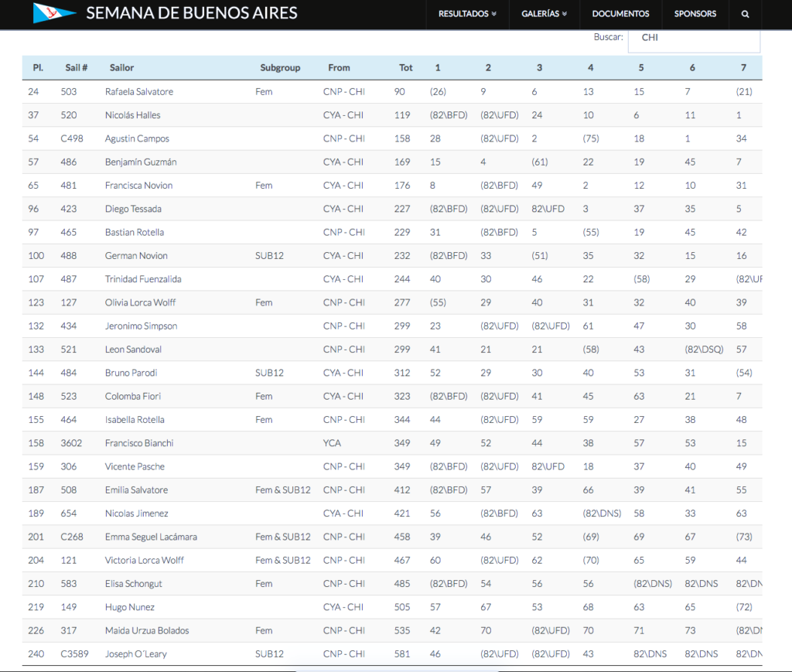Expand the Resultados dropdown menu
This screenshot has width=792, height=672.
467,14
